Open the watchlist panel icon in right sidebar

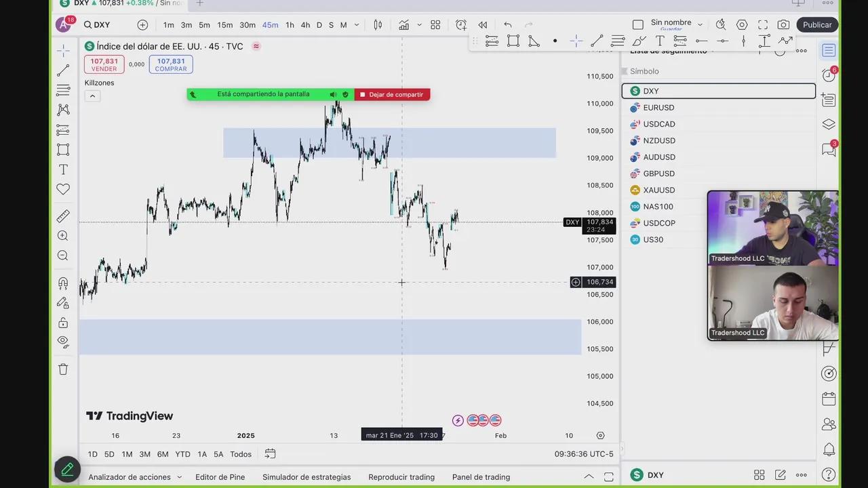(x=828, y=50)
